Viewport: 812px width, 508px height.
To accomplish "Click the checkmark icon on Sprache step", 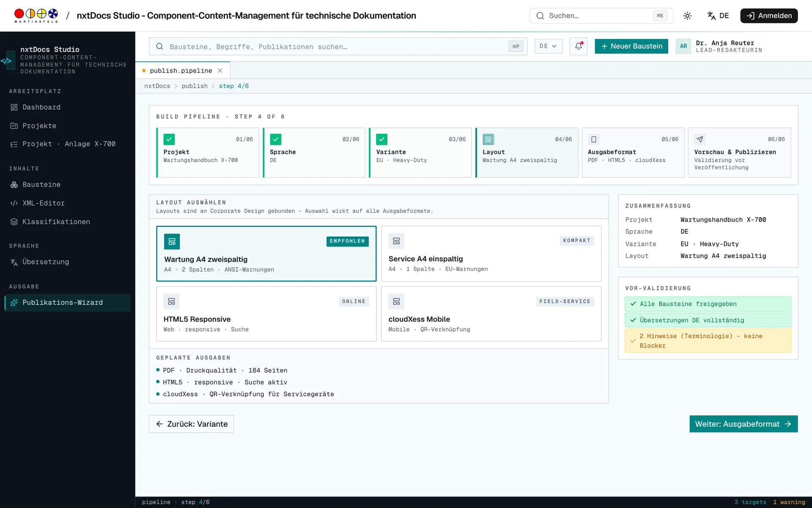I will pyautogui.click(x=276, y=139).
